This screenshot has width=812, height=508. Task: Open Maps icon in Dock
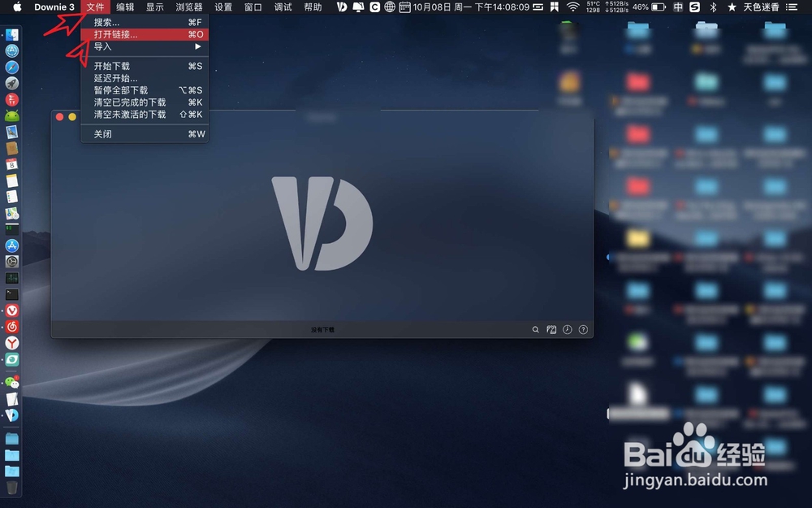tap(12, 213)
